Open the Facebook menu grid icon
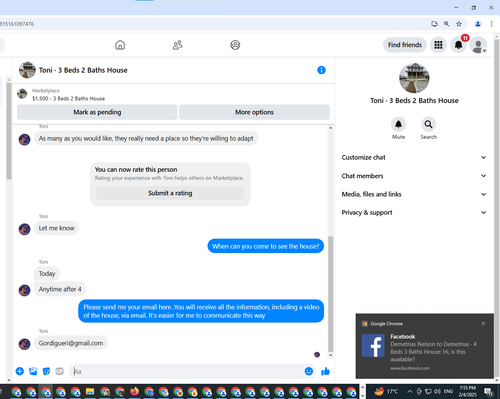The width and height of the screenshot is (500, 399). (x=438, y=45)
